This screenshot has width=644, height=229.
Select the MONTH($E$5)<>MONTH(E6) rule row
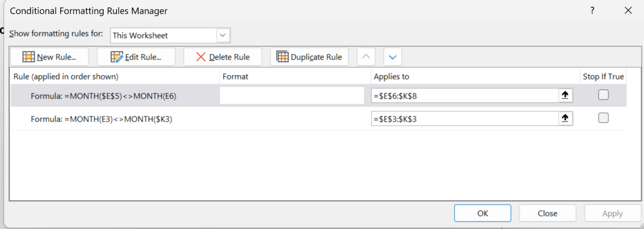(319, 95)
